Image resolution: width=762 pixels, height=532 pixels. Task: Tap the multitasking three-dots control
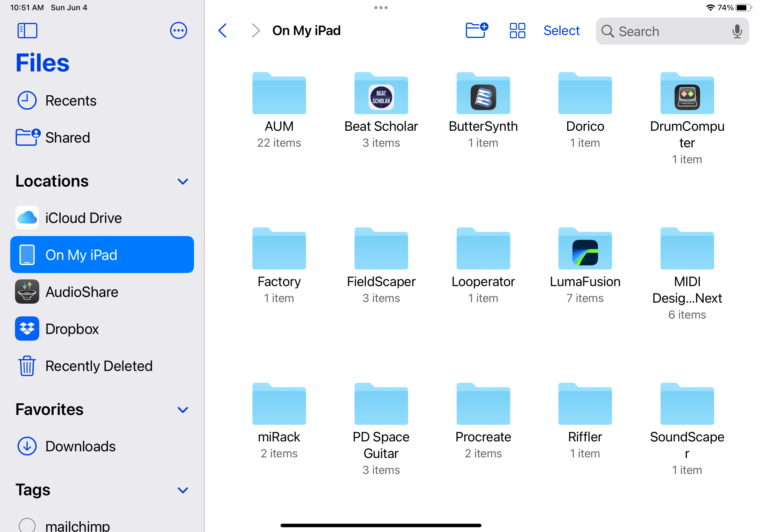pyautogui.click(x=381, y=8)
